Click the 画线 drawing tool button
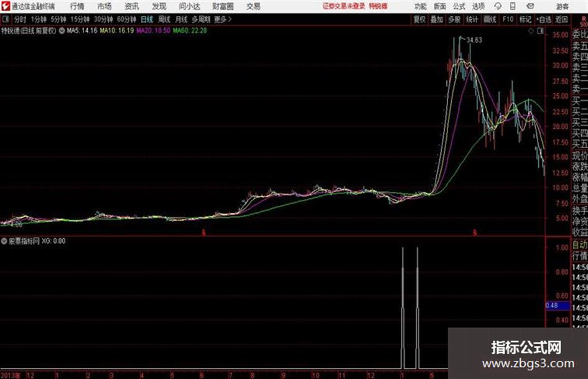This screenshot has width=588, height=379. 490,19
